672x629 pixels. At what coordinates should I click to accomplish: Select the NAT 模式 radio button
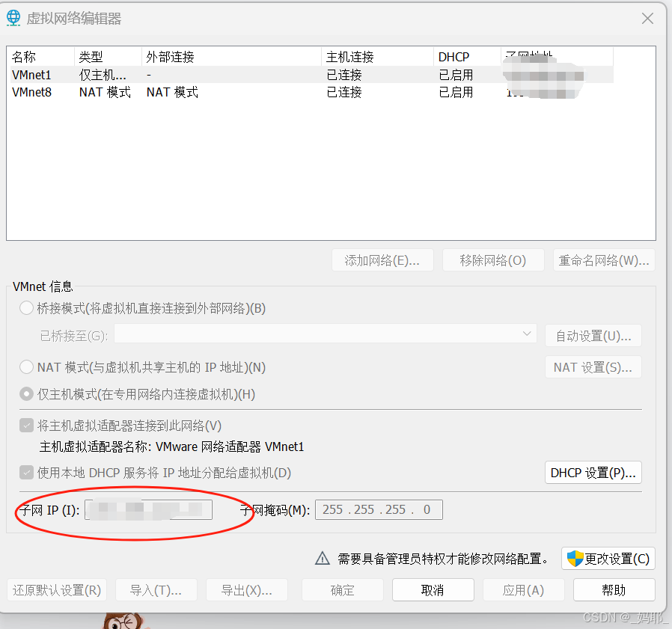(x=27, y=366)
